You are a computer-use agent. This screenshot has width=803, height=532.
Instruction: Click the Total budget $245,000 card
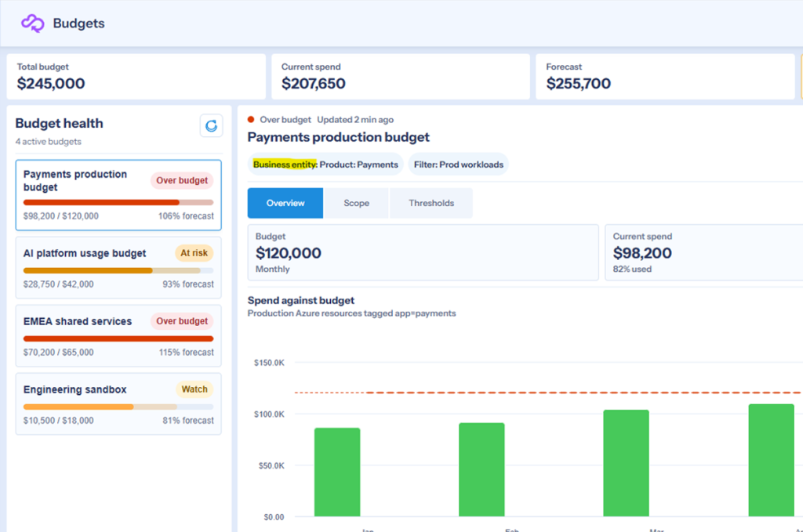(136, 77)
